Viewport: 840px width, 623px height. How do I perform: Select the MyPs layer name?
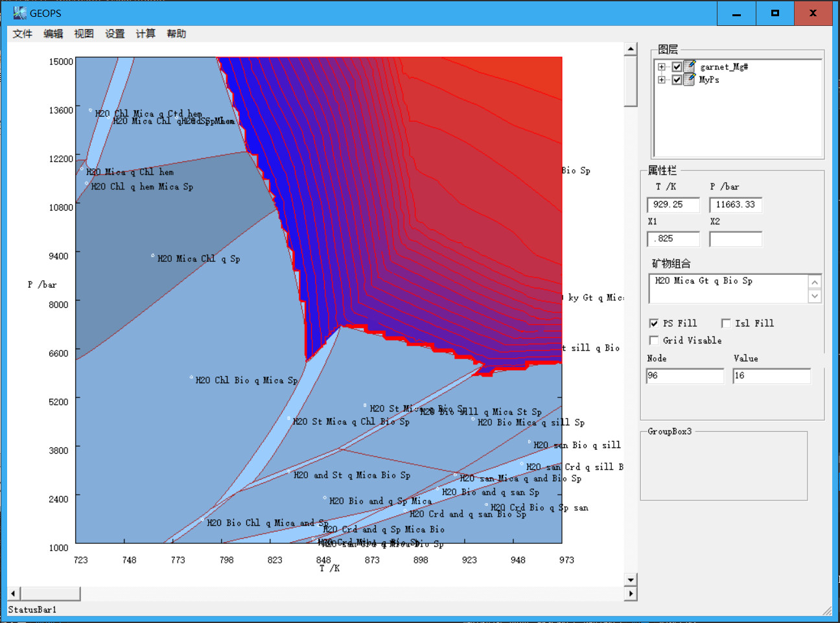(x=709, y=80)
